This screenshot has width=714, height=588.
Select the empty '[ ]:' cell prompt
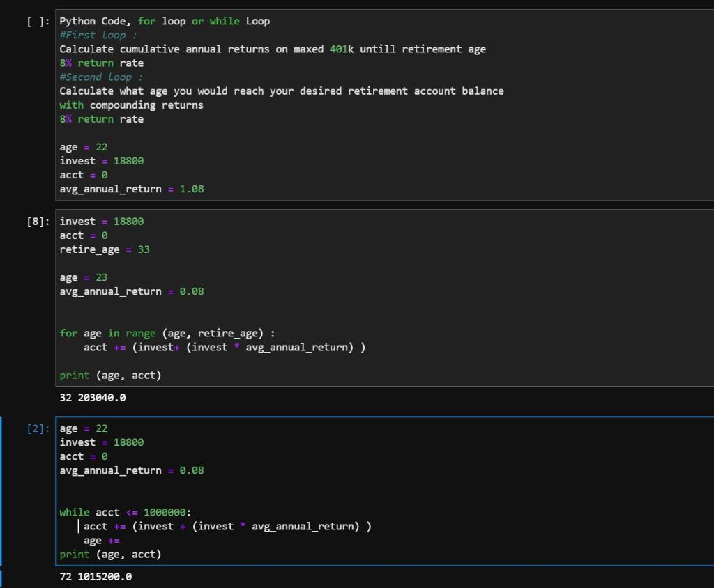[x=38, y=22]
